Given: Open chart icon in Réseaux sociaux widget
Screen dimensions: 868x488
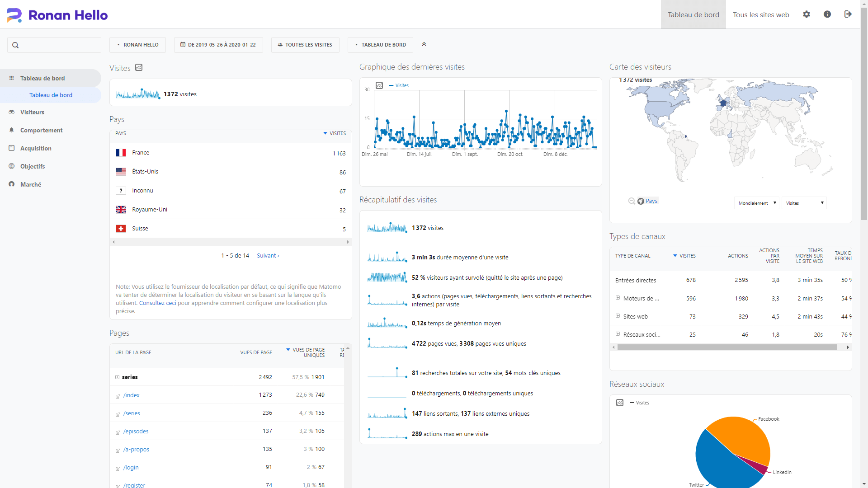Looking at the screenshot, I should pos(620,403).
